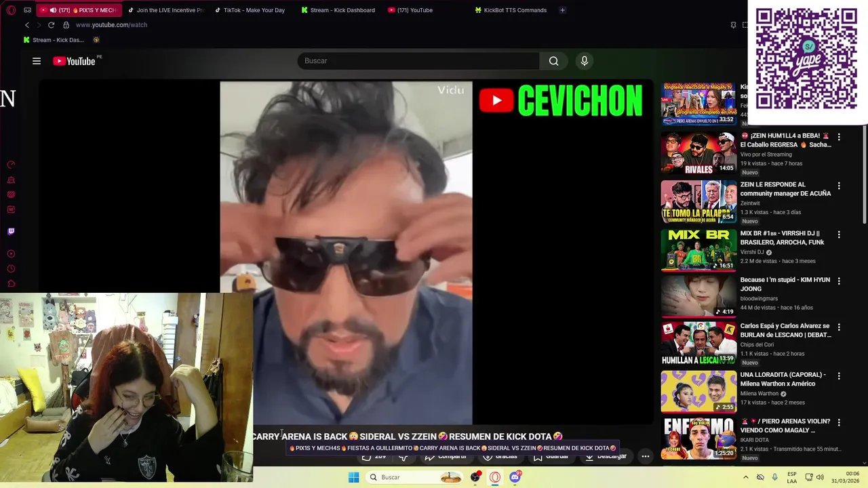Open GX Cleaner icon in the sidebar
868x488 pixels.
[11, 180]
